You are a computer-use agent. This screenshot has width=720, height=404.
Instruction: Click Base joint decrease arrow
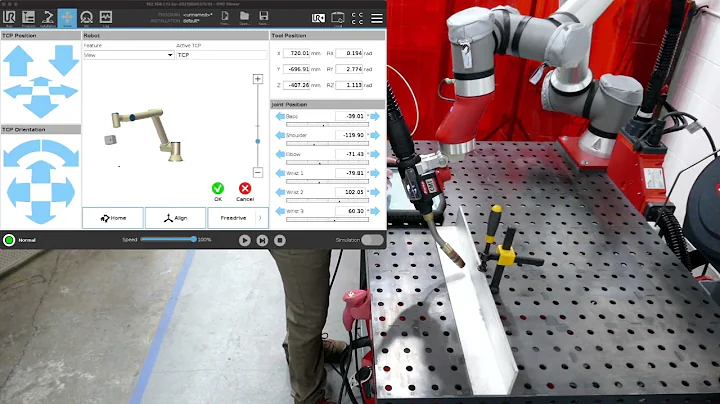click(x=280, y=116)
